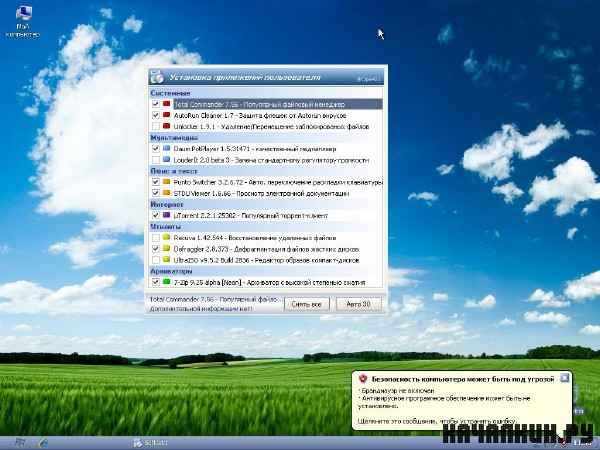Uncheck the AutoRun Cleaner 1.7 checkbox

click(x=155, y=115)
